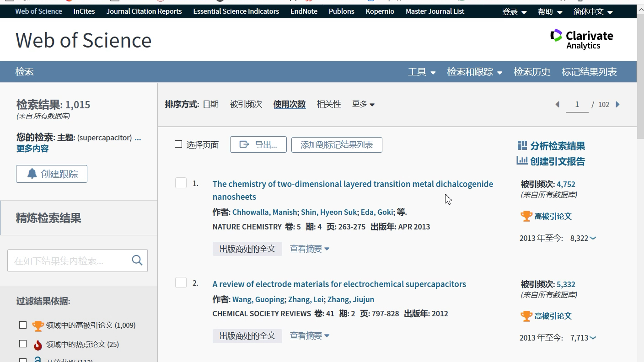
Task: Click the Clarivate Analytics logo
Action: [581, 39]
